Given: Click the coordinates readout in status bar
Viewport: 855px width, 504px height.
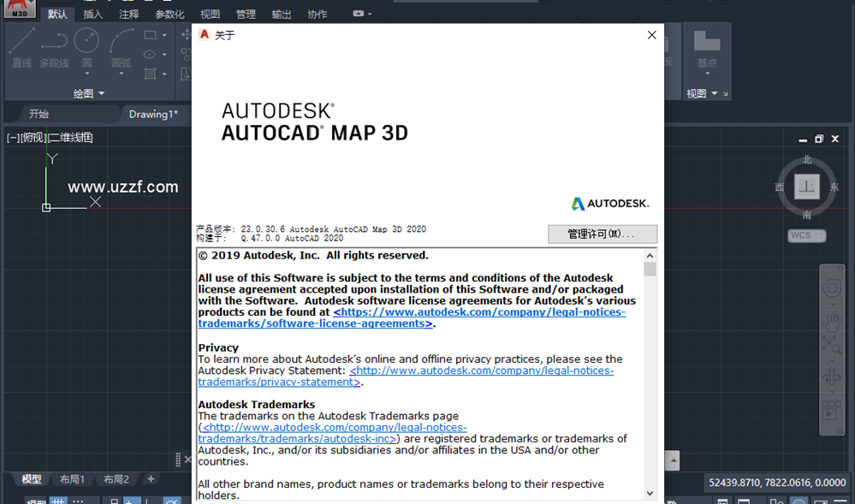Looking at the screenshot, I should pos(777,483).
